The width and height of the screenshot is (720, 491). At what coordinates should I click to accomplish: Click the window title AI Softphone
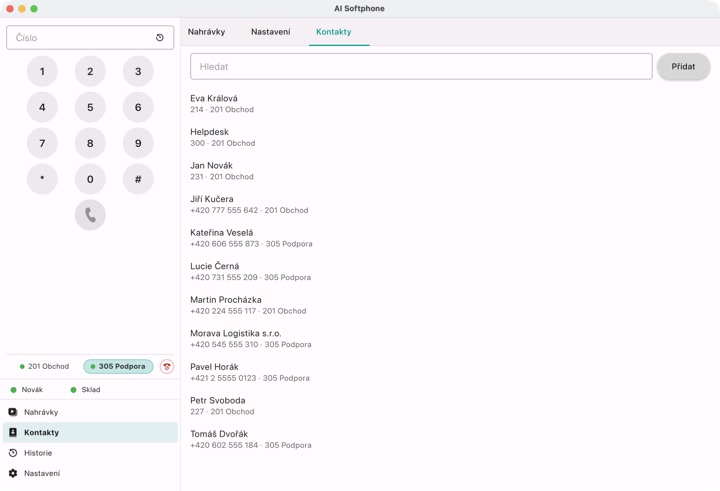(x=360, y=8)
